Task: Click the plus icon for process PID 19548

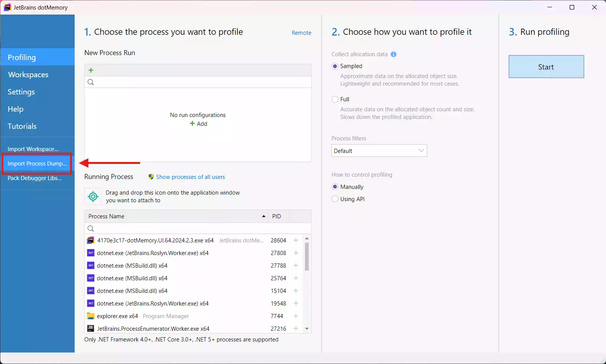Action: click(296, 304)
